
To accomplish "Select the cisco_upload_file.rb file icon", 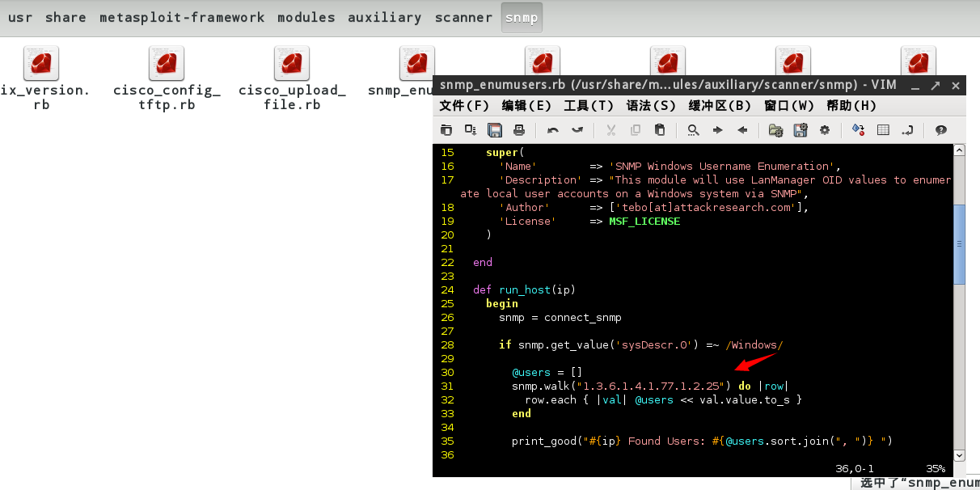I will point(292,63).
